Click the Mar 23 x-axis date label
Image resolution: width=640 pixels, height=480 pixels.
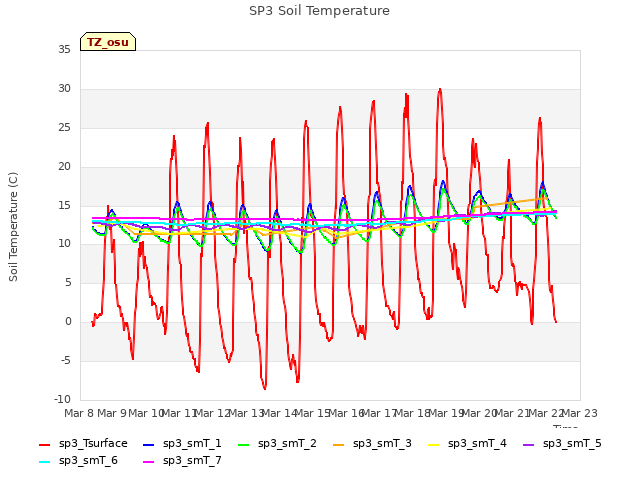coord(580,413)
